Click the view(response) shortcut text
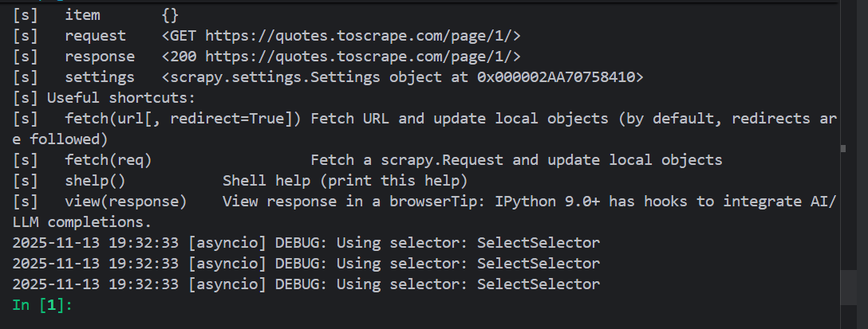This screenshot has width=868, height=329. pyautogui.click(x=125, y=202)
